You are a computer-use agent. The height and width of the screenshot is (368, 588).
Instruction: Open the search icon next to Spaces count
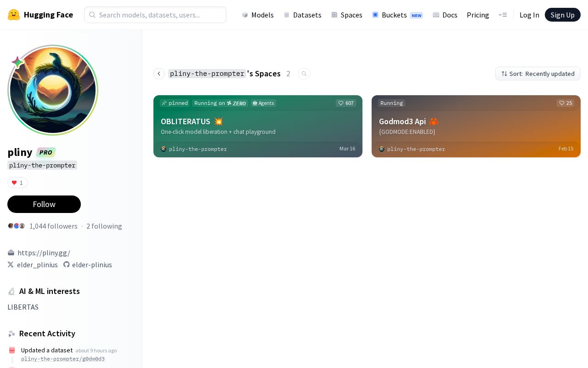click(x=304, y=74)
